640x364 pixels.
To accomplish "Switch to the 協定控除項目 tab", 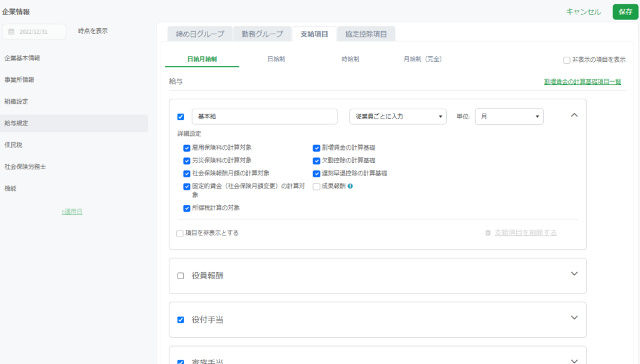I will tap(366, 34).
